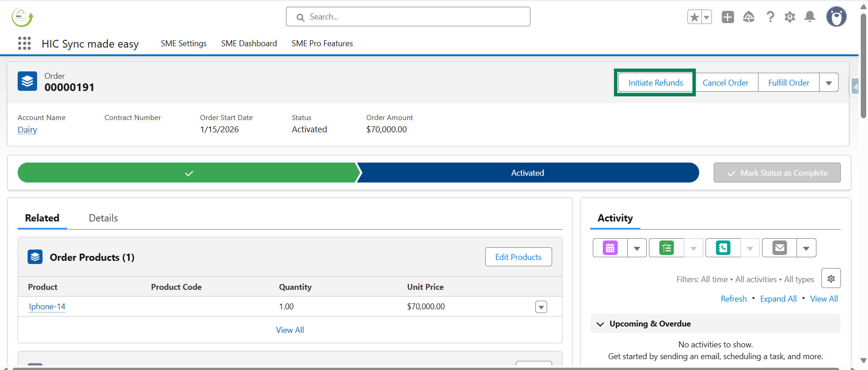View the Notifications bell

810,17
